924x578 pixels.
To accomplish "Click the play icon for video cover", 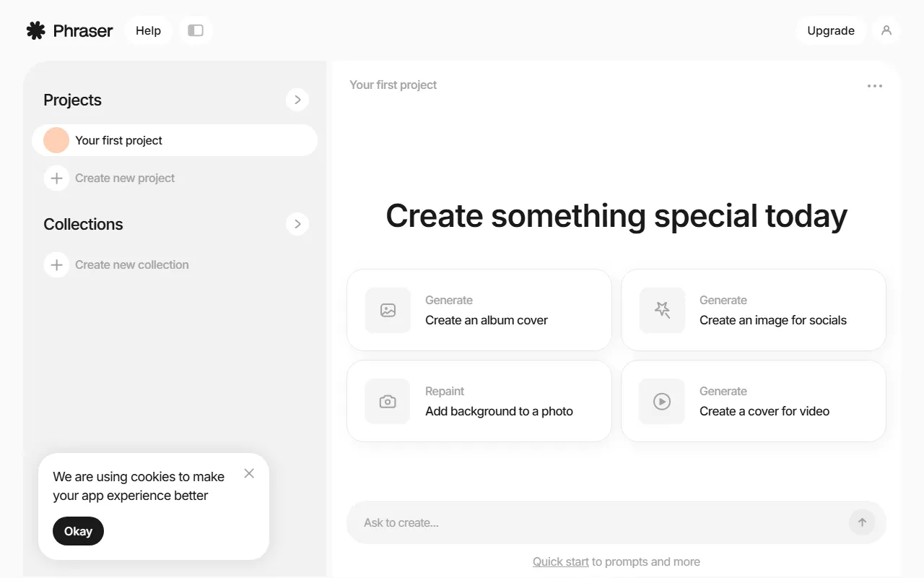I will tap(662, 401).
